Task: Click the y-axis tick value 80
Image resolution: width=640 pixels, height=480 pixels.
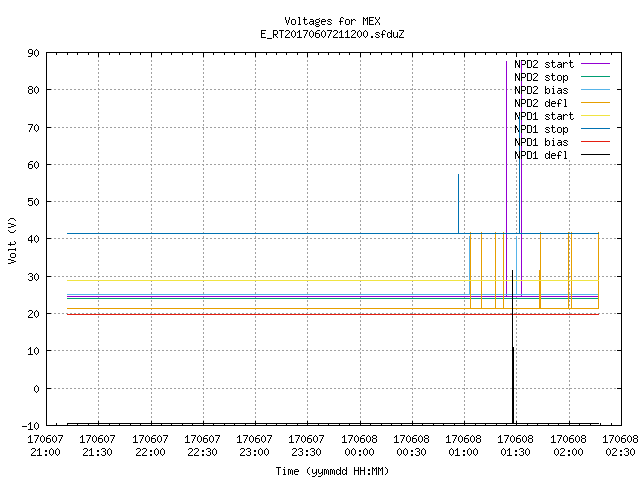Action: (x=34, y=90)
